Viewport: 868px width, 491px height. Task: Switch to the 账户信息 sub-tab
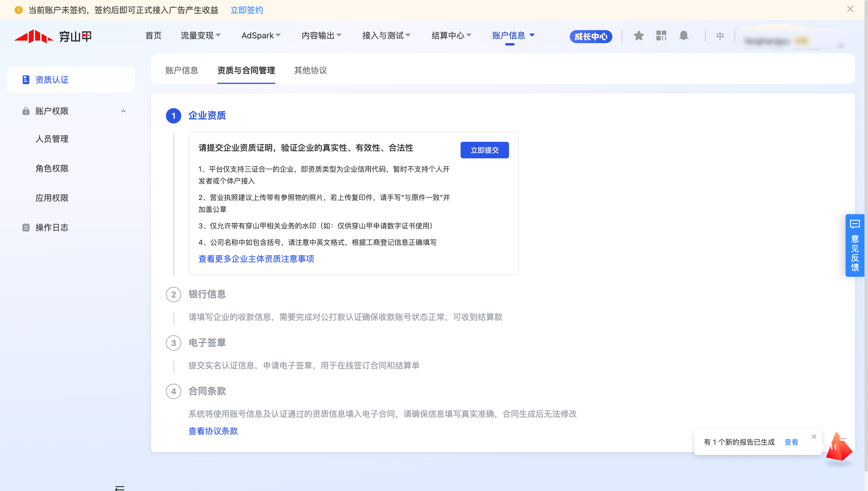[182, 70]
